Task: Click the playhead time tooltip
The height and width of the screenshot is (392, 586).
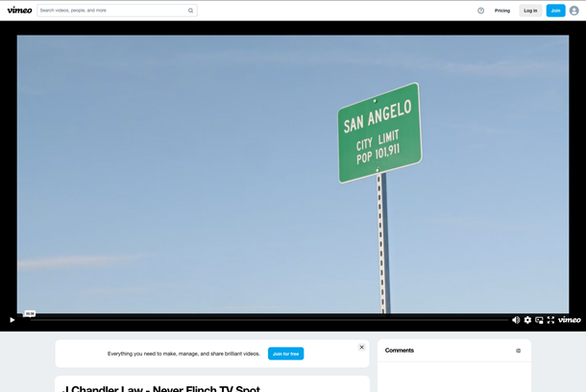Action: (x=30, y=313)
